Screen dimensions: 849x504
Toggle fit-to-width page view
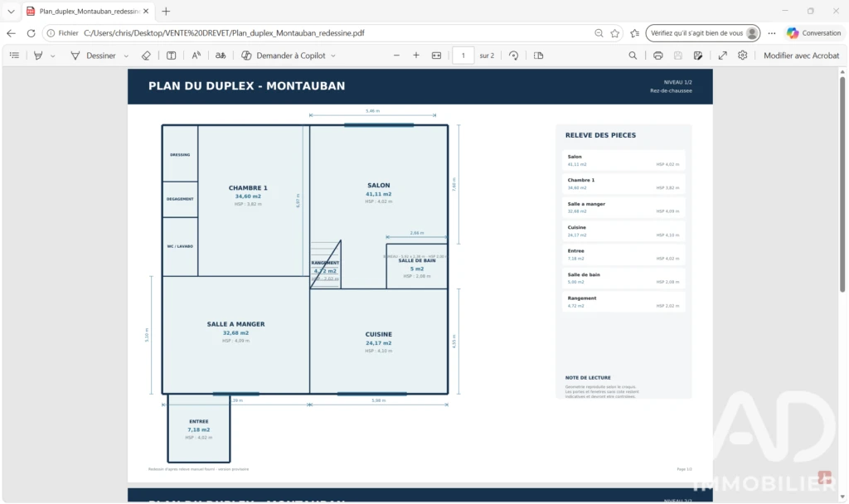[436, 56]
